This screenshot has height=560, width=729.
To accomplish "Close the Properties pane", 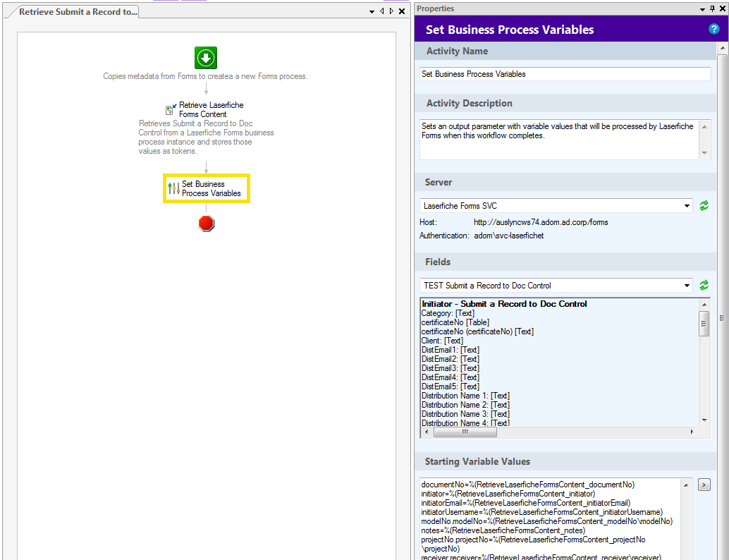I will (723, 8).
